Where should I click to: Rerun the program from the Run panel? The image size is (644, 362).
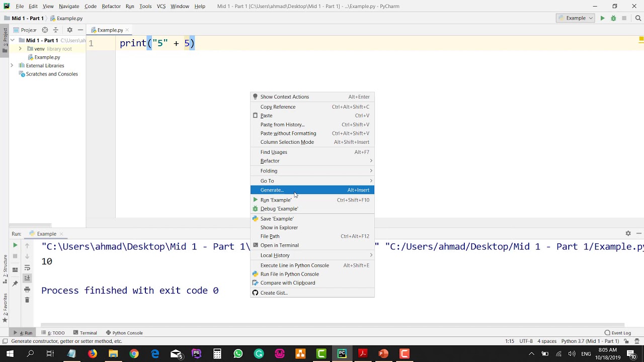click(15, 245)
